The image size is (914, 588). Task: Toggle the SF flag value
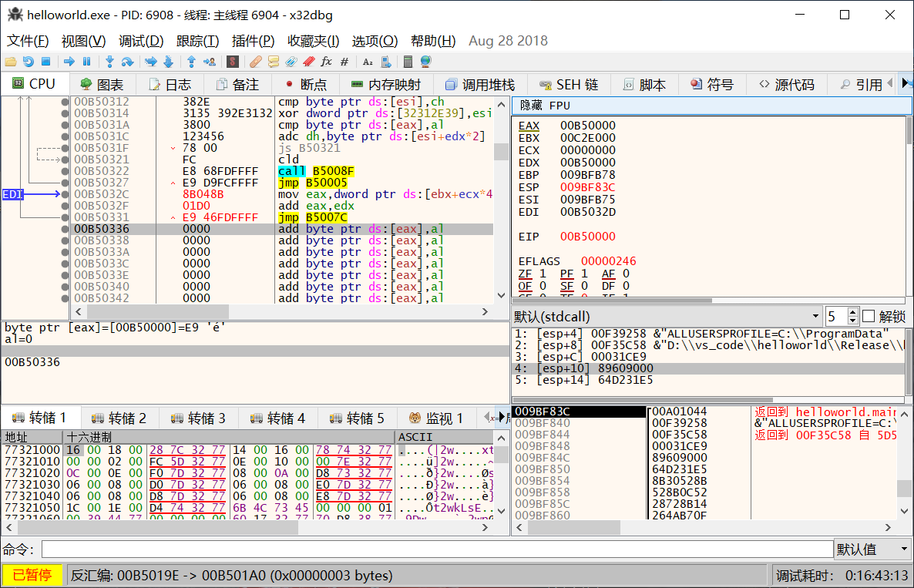tap(584, 286)
